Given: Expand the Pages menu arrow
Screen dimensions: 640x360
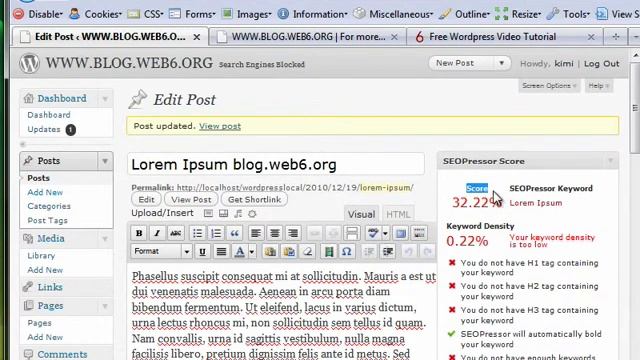Looking at the screenshot, I should pos(105,306).
